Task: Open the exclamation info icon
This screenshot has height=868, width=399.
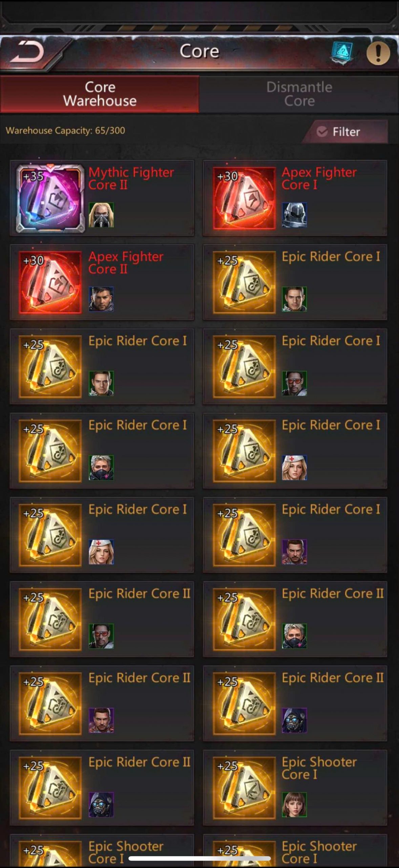Action: tap(378, 53)
